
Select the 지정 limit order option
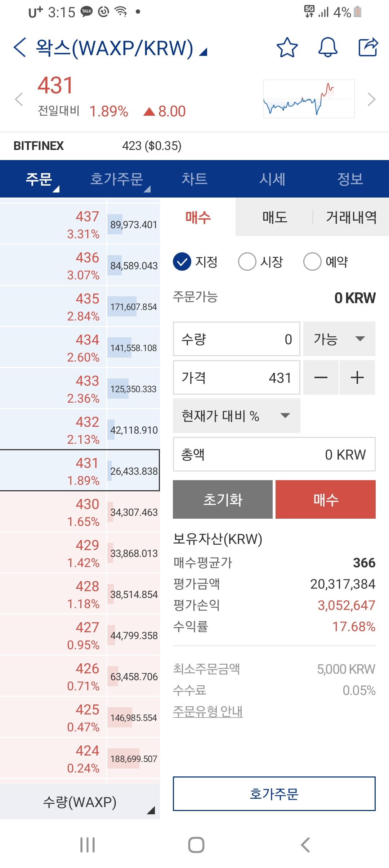pos(195,262)
